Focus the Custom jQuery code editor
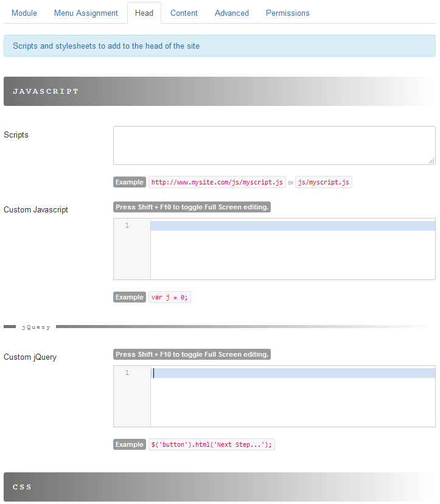Viewport: 440px width, 504px height. pyautogui.click(x=292, y=396)
